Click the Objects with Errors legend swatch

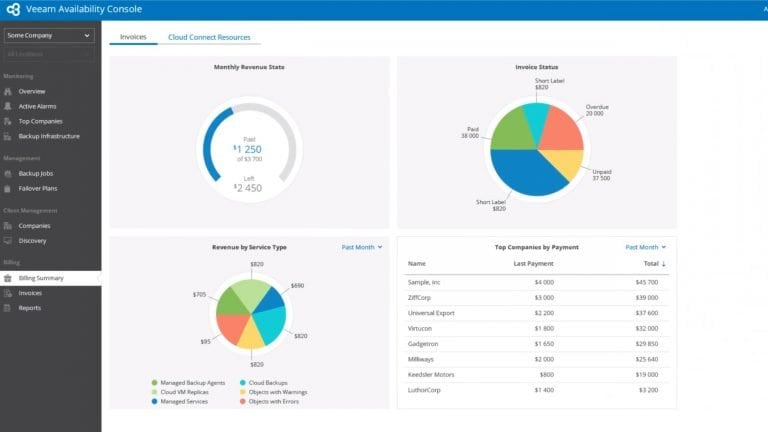[242, 401]
